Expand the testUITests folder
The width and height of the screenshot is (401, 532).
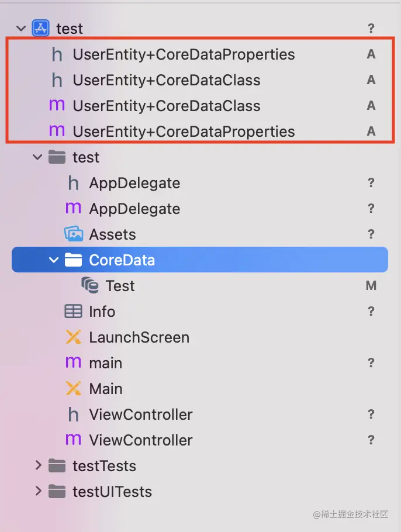[x=38, y=492]
